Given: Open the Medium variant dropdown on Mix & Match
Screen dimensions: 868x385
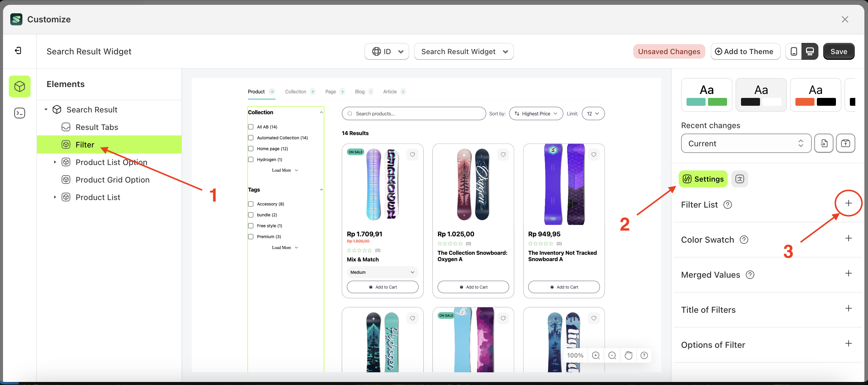Looking at the screenshot, I should [382, 272].
